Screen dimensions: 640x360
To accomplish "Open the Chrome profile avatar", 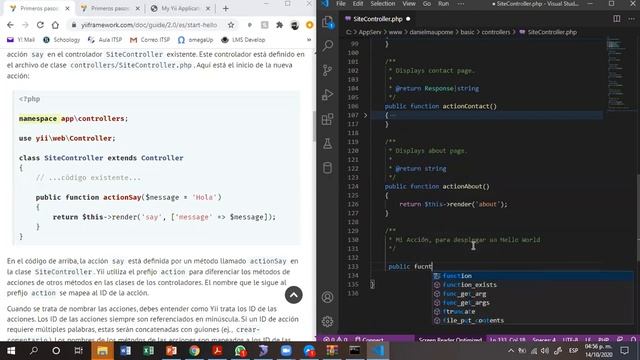I will [x=295, y=25].
